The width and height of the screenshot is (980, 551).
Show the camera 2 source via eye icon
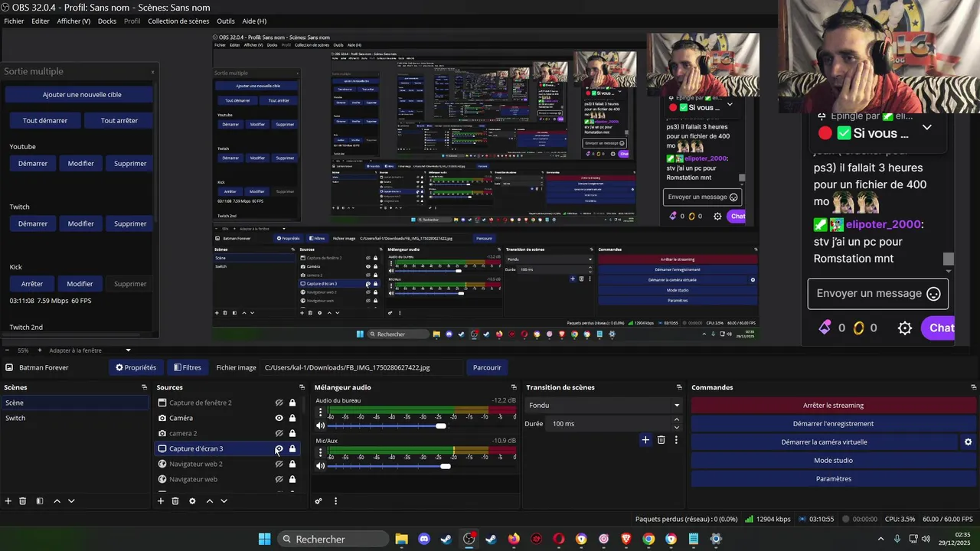279,433
